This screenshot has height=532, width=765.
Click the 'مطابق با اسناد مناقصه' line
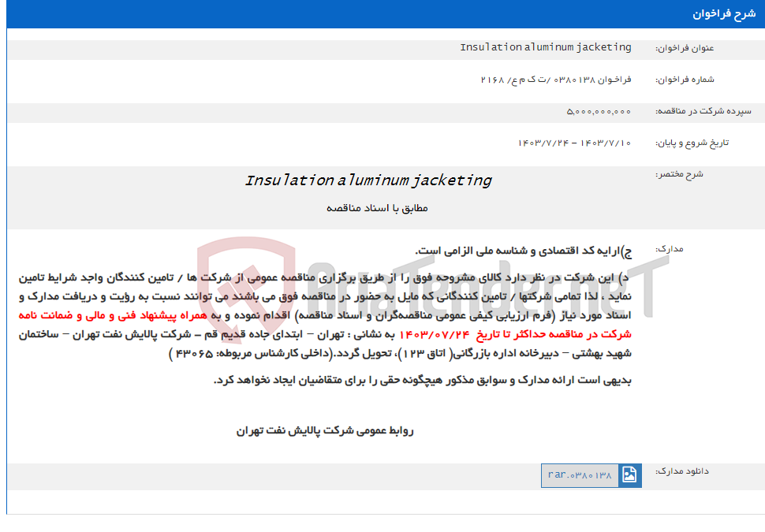click(x=377, y=208)
